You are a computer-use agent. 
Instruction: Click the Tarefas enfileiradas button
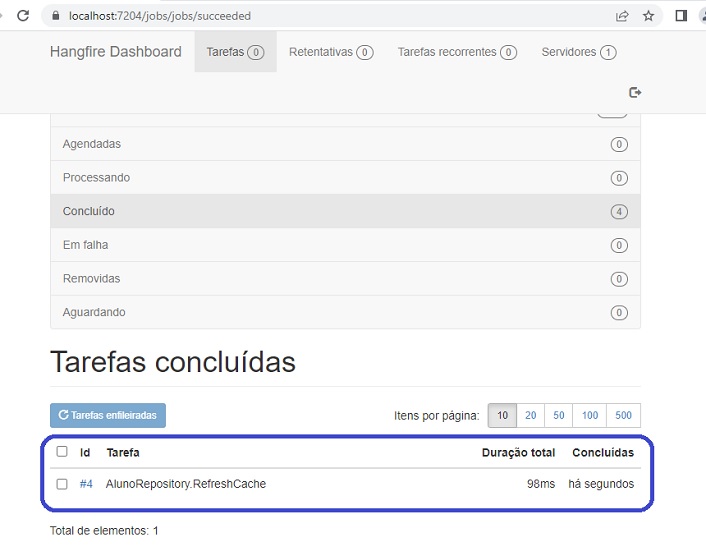(x=108, y=415)
